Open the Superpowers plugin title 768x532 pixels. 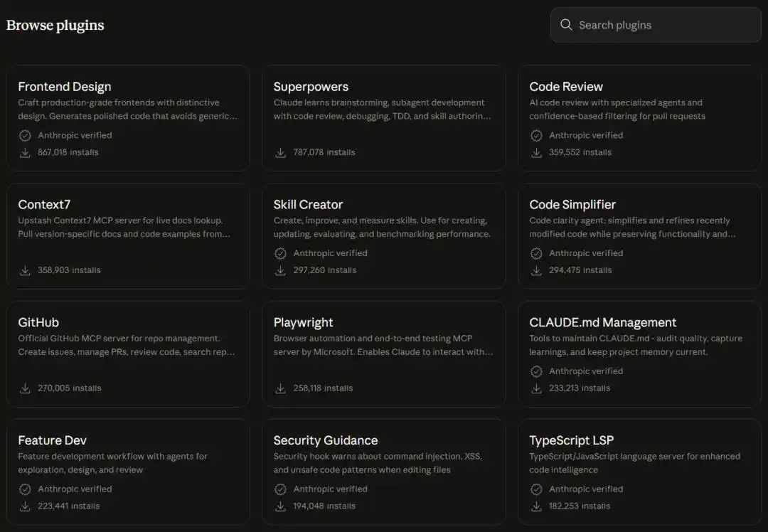pos(311,87)
